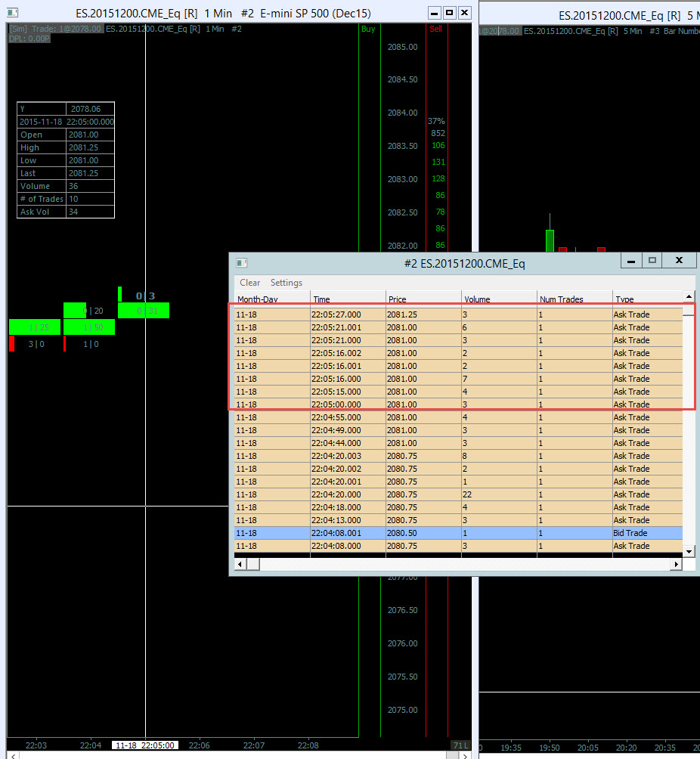Click the 852 total in Sell column
This screenshot has height=759, width=700.
coord(438,133)
